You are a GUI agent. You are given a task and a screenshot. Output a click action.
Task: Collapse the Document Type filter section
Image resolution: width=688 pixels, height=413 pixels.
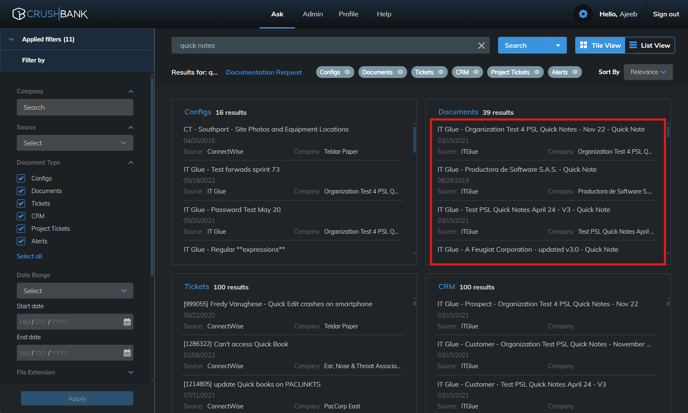pyautogui.click(x=130, y=162)
